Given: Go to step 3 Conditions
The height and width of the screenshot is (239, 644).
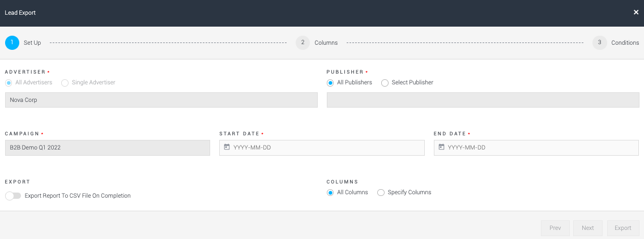Looking at the screenshot, I should pyautogui.click(x=600, y=42).
